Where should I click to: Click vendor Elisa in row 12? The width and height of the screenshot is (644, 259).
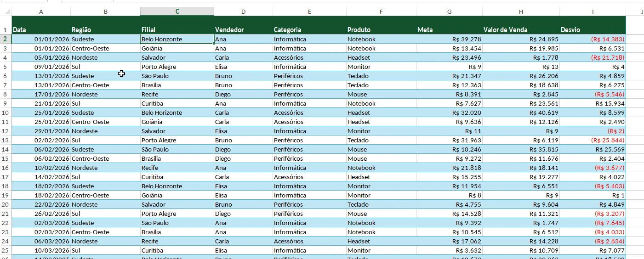(x=244, y=131)
